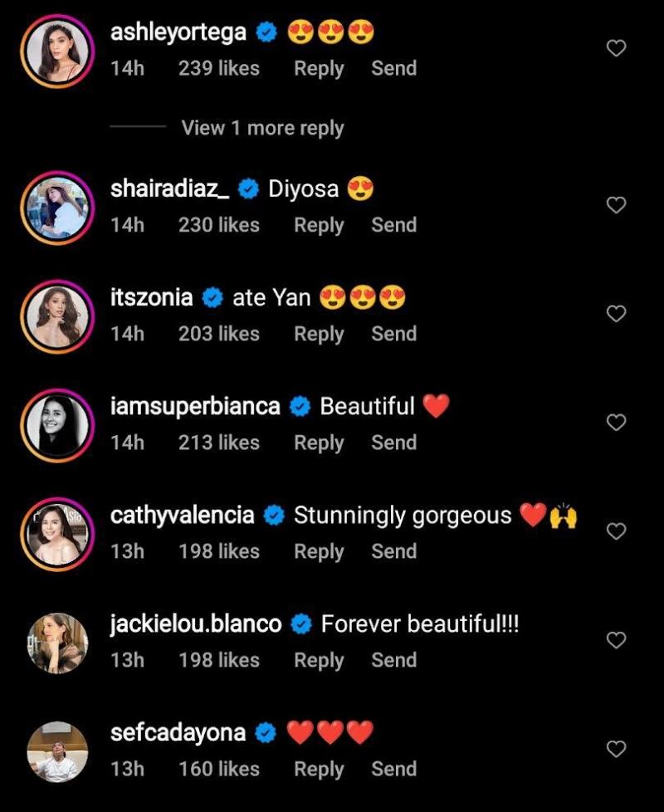Screen dimensions: 664x812
Task: Heart iamsuperbianca's Beautiful comment
Action: pos(616,423)
